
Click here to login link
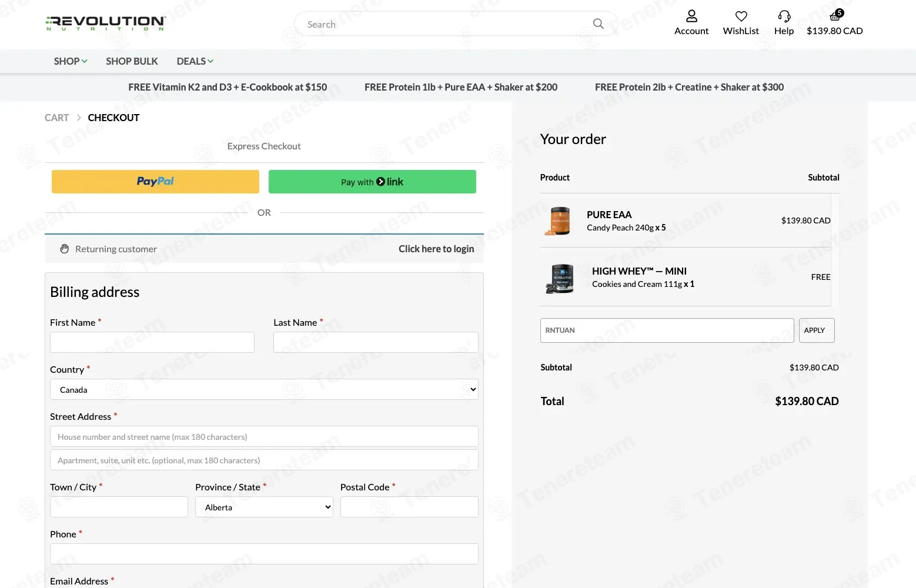436,249
